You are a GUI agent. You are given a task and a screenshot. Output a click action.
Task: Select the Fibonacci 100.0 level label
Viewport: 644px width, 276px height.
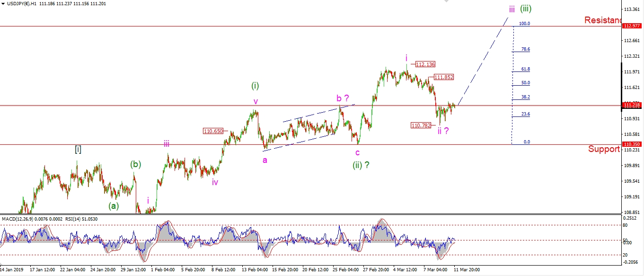point(524,23)
